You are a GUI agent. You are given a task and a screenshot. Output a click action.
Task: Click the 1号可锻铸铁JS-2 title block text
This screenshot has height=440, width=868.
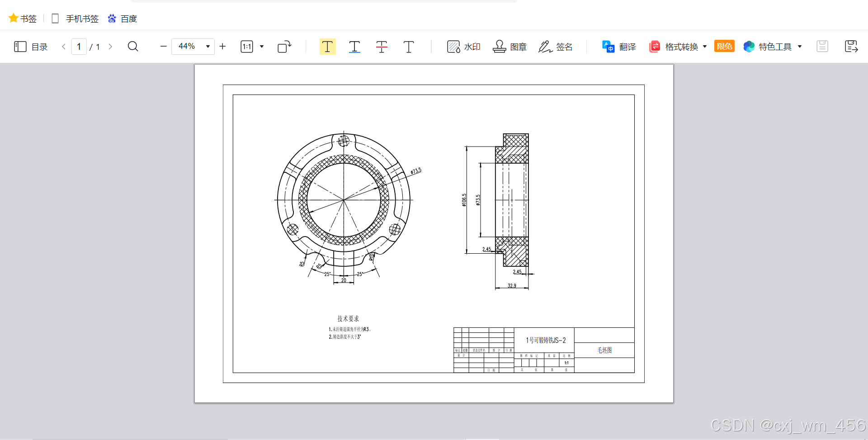[x=546, y=340]
